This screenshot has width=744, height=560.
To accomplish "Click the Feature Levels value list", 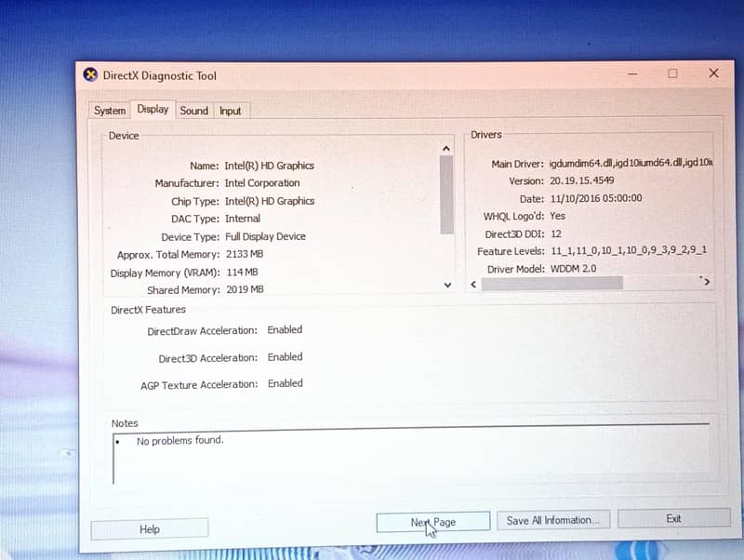I will click(629, 250).
